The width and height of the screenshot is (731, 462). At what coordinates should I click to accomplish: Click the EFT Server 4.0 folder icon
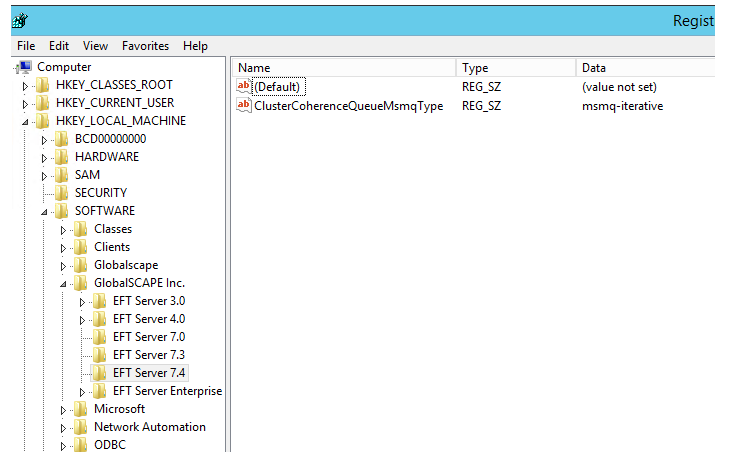[99, 319]
